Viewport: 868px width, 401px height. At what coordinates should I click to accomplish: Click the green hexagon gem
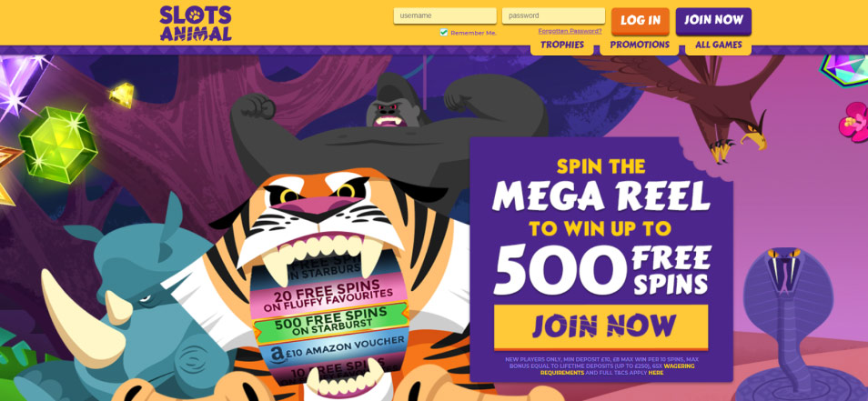(58, 145)
